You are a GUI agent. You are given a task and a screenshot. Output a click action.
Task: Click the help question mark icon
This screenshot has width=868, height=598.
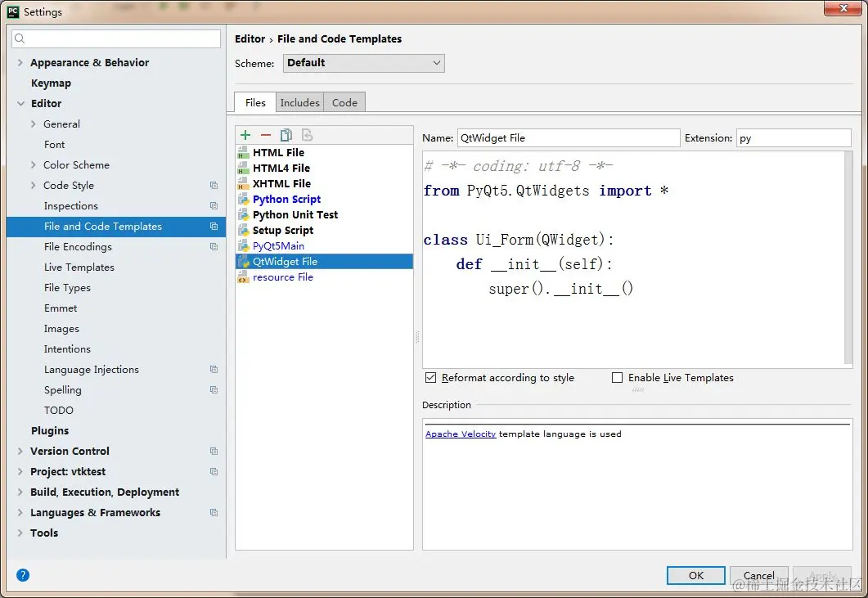click(23, 575)
